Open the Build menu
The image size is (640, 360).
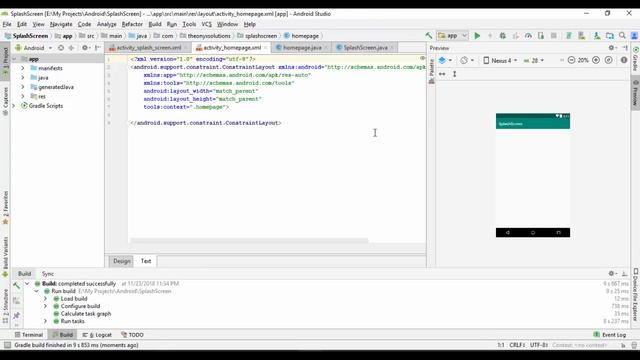pyautogui.click(x=155, y=24)
